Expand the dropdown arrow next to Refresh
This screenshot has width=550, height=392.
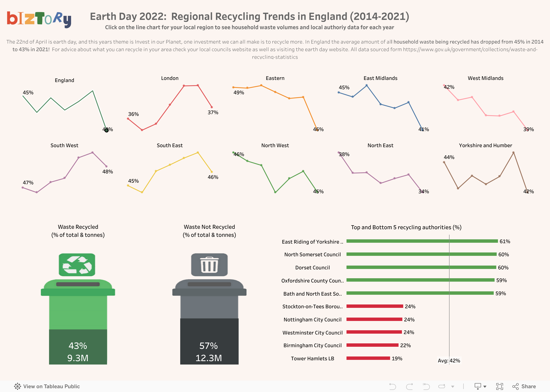pyautogui.click(x=453, y=387)
